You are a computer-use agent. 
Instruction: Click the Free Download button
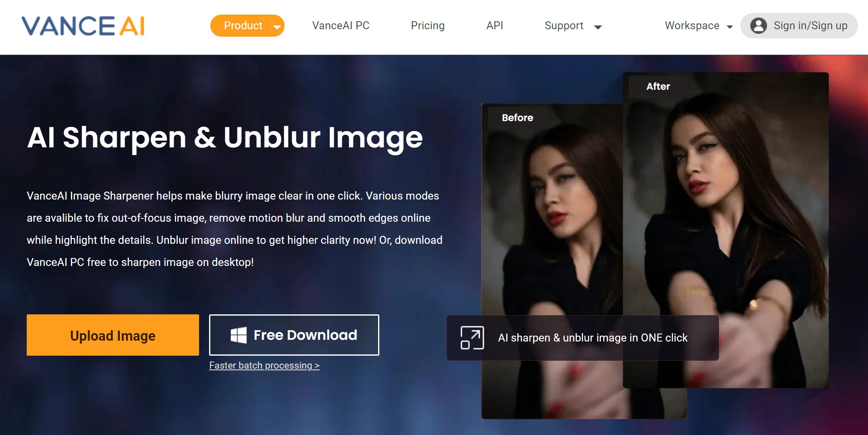[x=294, y=335]
